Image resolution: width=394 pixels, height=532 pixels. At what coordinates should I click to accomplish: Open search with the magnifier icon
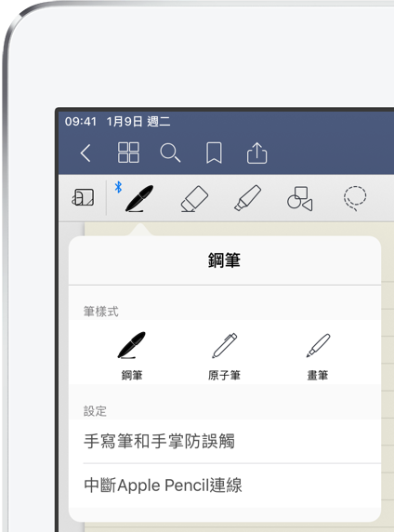[x=170, y=153]
